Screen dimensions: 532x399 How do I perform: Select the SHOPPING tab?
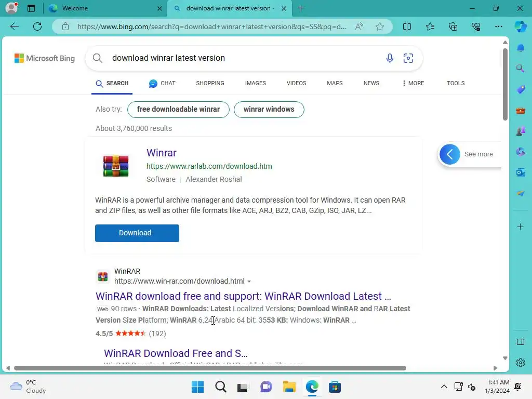[x=210, y=83]
